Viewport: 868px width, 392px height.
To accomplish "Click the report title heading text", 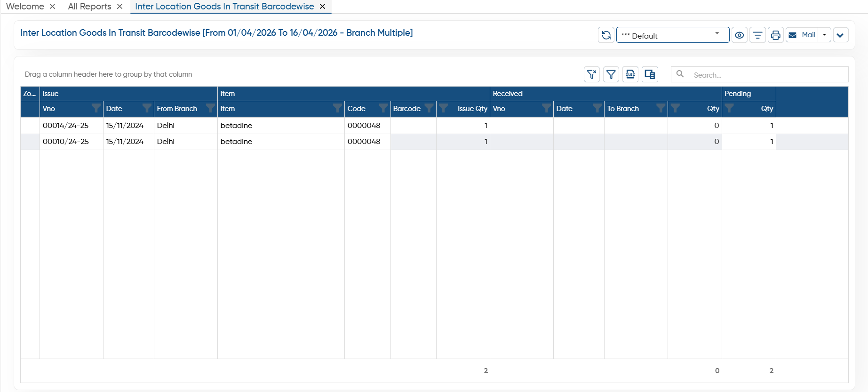I will click(216, 33).
